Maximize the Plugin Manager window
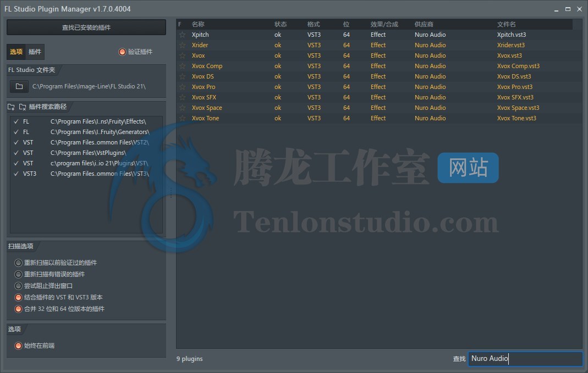The width and height of the screenshot is (588, 373). click(568, 9)
